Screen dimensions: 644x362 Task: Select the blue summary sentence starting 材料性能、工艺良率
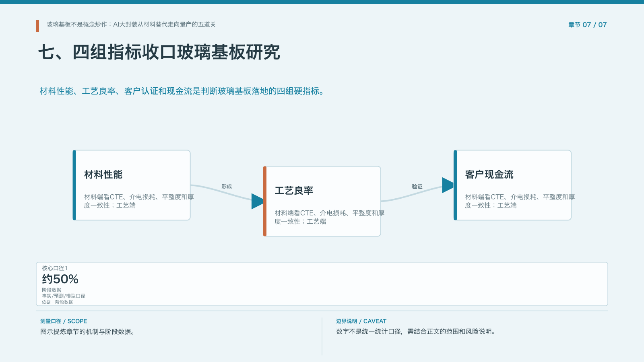click(x=182, y=91)
